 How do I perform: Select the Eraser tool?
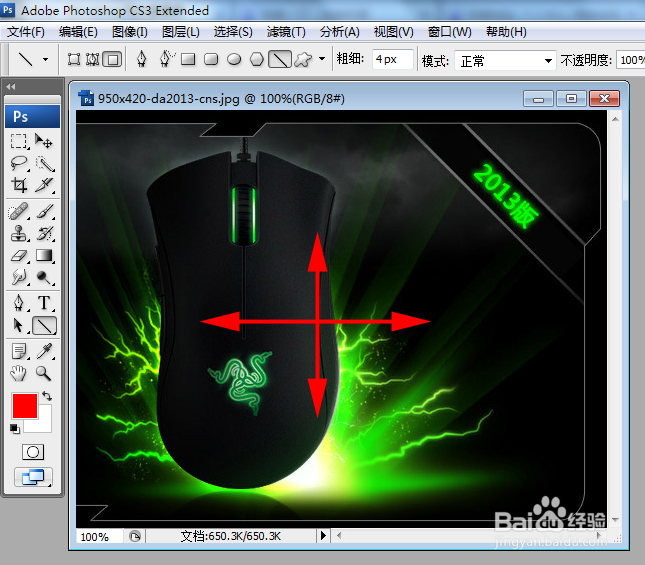(19, 255)
